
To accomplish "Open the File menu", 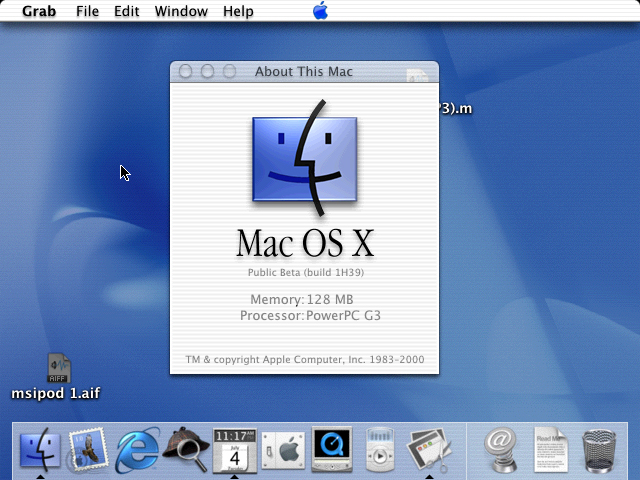I will [x=87, y=11].
